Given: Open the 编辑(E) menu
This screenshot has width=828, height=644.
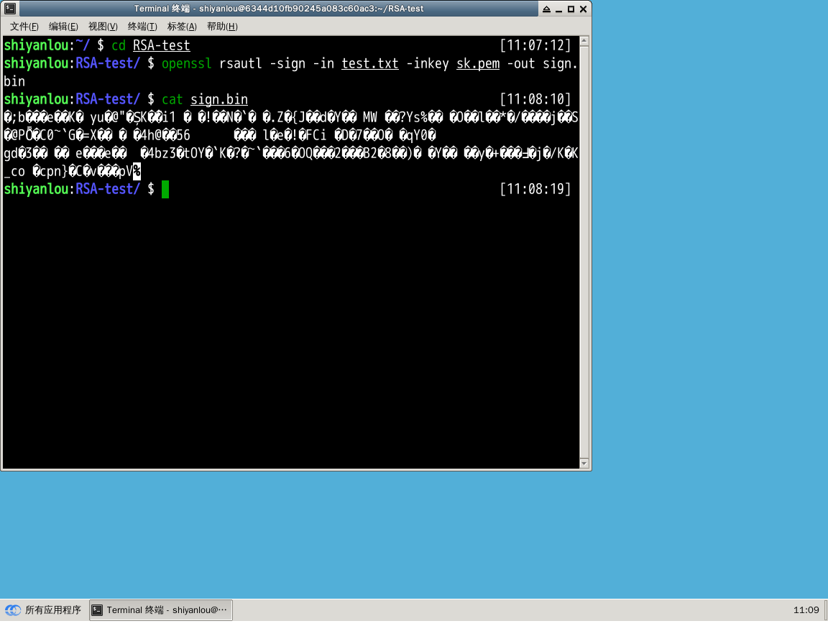Looking at the screenshot, I should click(x=63, y=27).
